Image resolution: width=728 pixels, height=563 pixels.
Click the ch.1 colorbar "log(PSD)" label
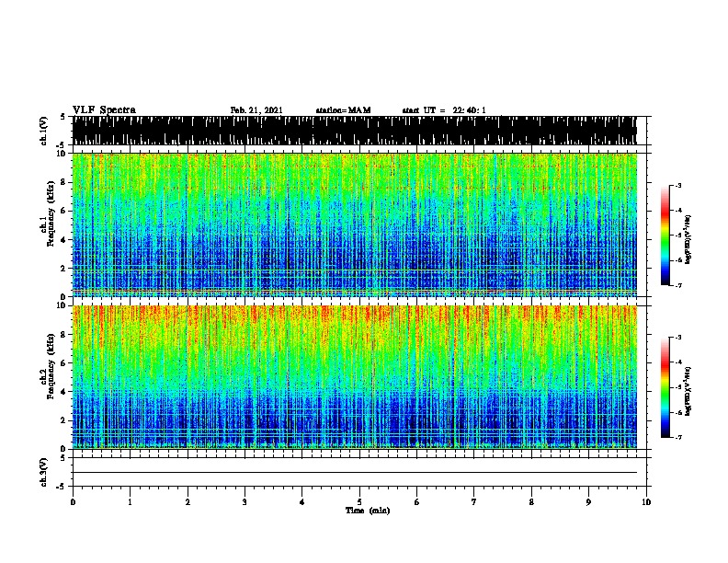coord(688,239)
